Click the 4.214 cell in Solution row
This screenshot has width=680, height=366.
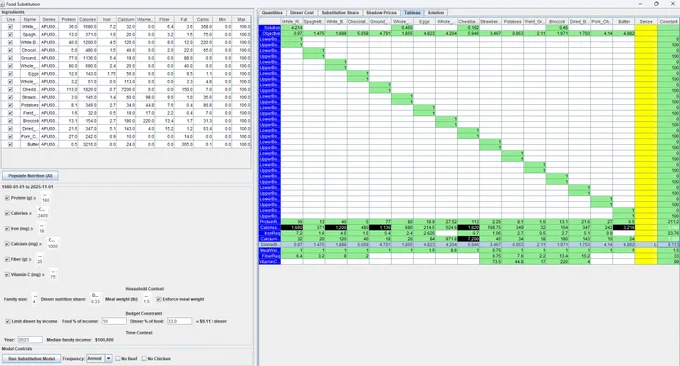292,27
